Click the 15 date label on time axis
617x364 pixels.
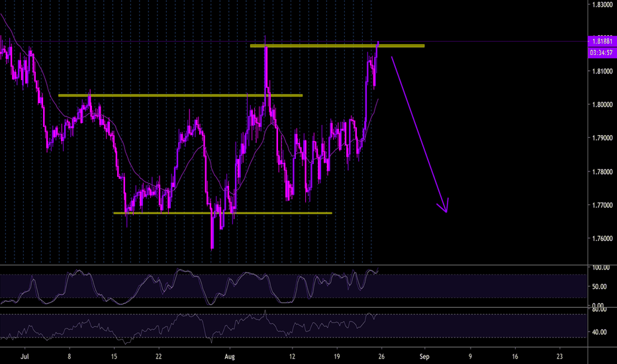click(x=114, y=357)
